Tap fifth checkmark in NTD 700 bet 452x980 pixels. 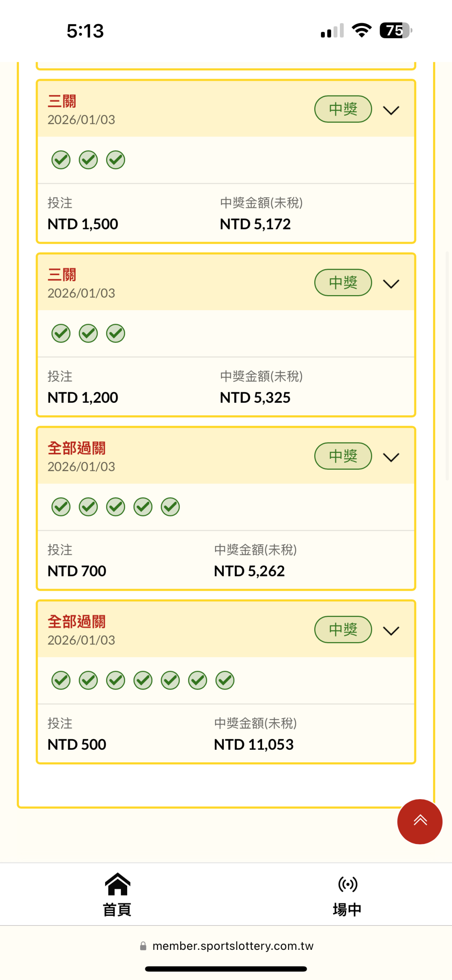(x=170, y=507)
